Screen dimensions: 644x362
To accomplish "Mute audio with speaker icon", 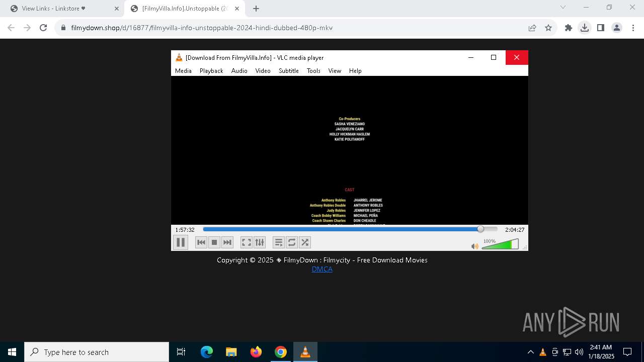I will (x=474, y=246).
